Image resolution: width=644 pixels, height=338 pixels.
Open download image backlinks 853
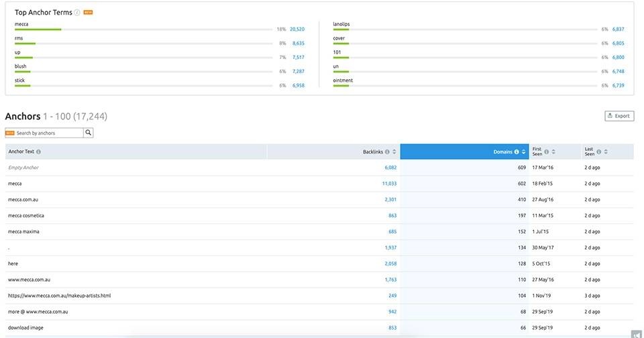tap(392, 328)
